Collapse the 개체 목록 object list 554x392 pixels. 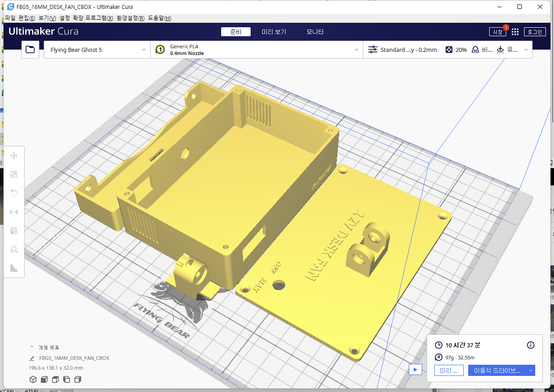32,347
